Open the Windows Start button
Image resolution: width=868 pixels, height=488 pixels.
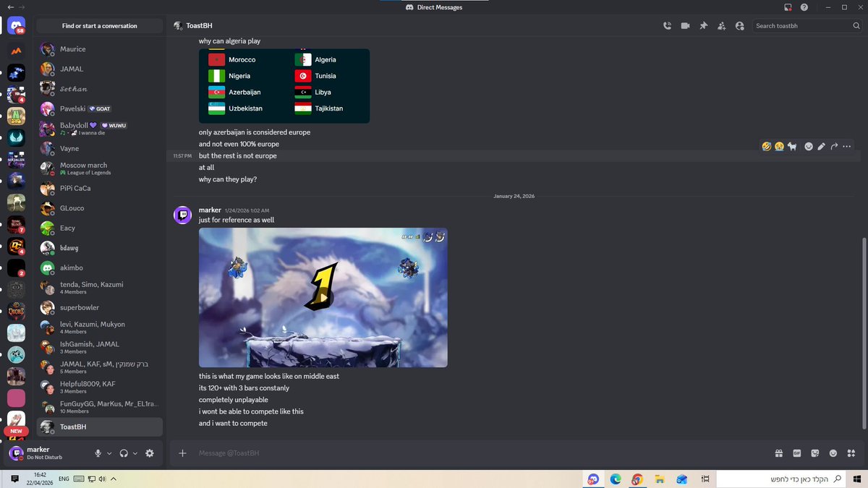pos(856,479)
